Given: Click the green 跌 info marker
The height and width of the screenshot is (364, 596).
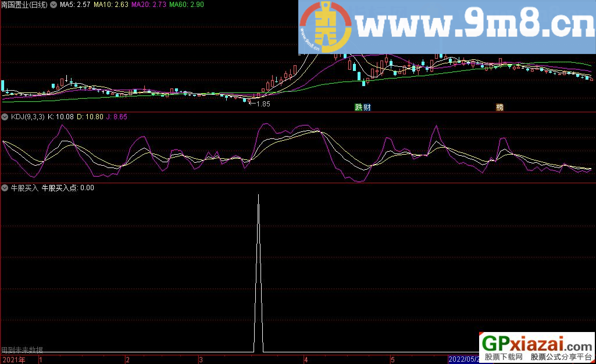Looking at the screenshot, I should pos(358,107).
